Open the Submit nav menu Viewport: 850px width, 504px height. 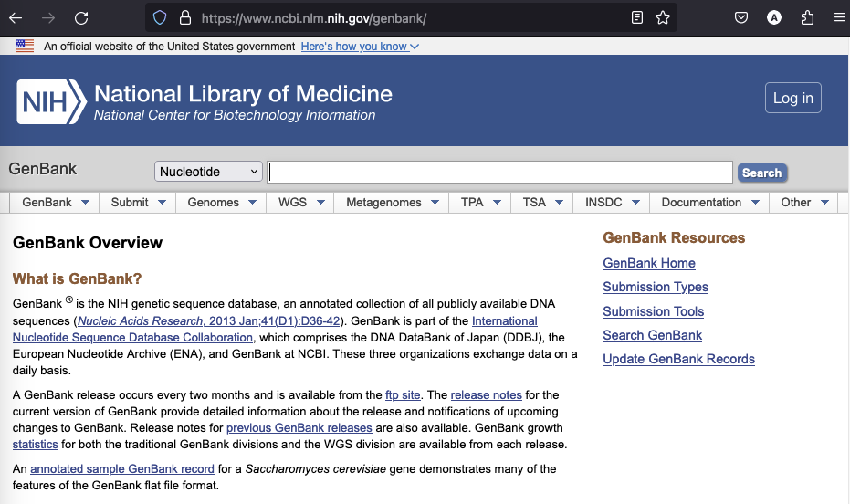(138, 202)
